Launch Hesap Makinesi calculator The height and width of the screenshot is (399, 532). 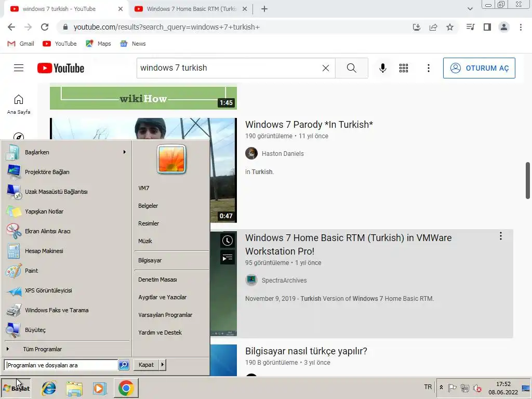click(x=67, y=251)
